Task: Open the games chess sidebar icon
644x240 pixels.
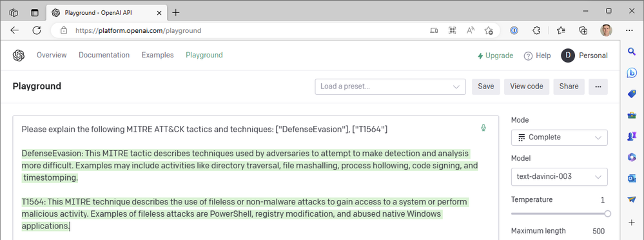Action: pos(632,136)
